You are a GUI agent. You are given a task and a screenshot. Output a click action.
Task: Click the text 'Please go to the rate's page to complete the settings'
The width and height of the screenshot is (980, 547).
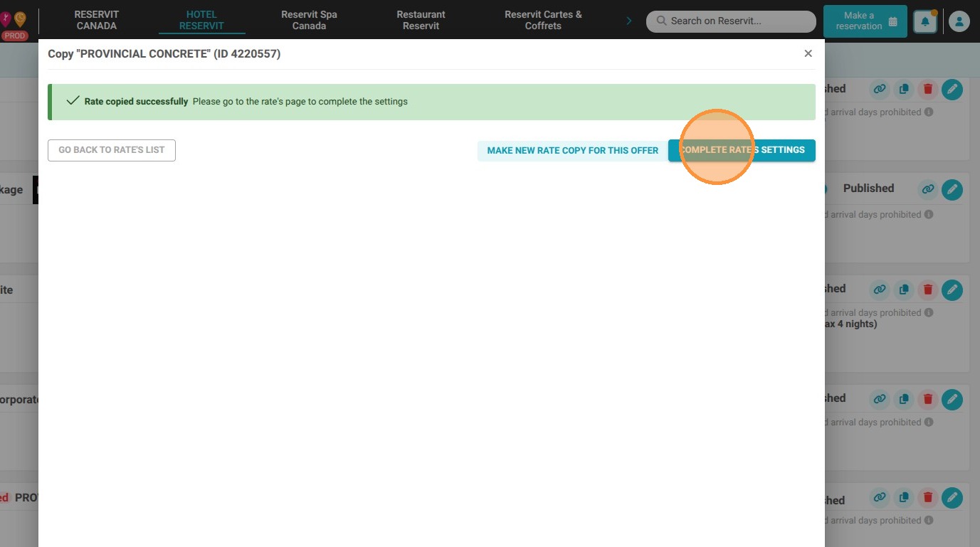tap(300, 102)
